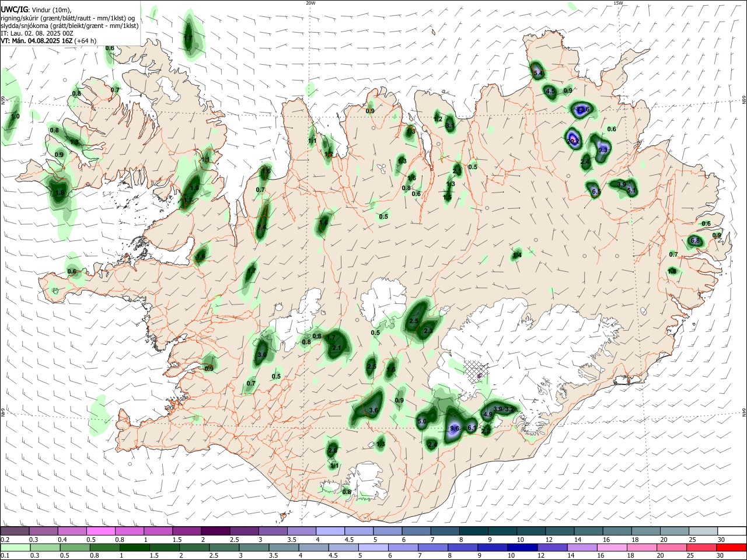
Task: Select the 5.4 value at the north coast
Action: 539,73
